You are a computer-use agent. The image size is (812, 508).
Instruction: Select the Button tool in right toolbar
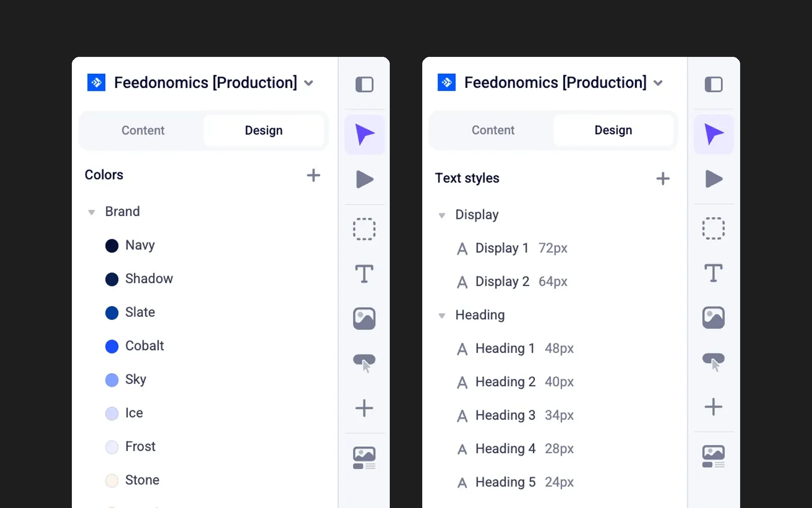pyautogui.click(x=713, y=362)
